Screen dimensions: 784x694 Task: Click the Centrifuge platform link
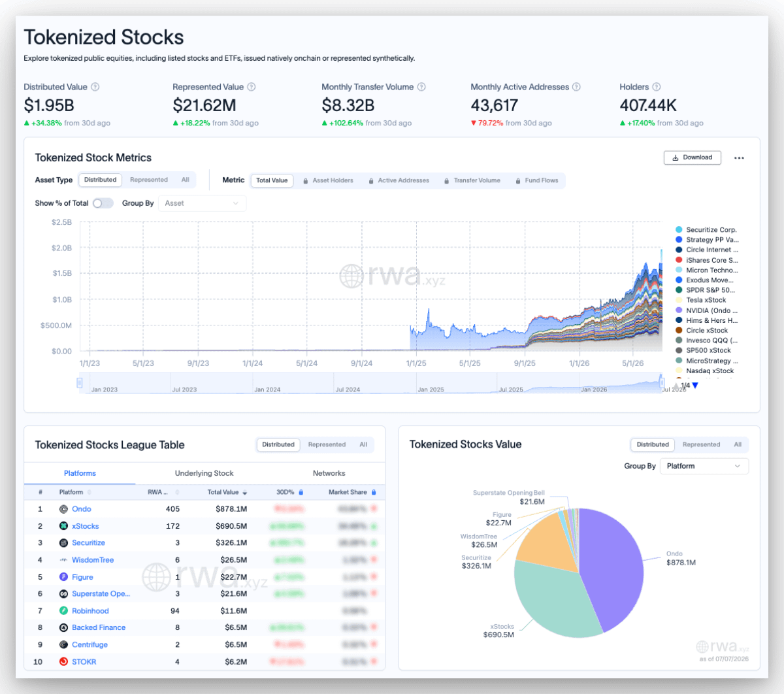click(90, 644)
